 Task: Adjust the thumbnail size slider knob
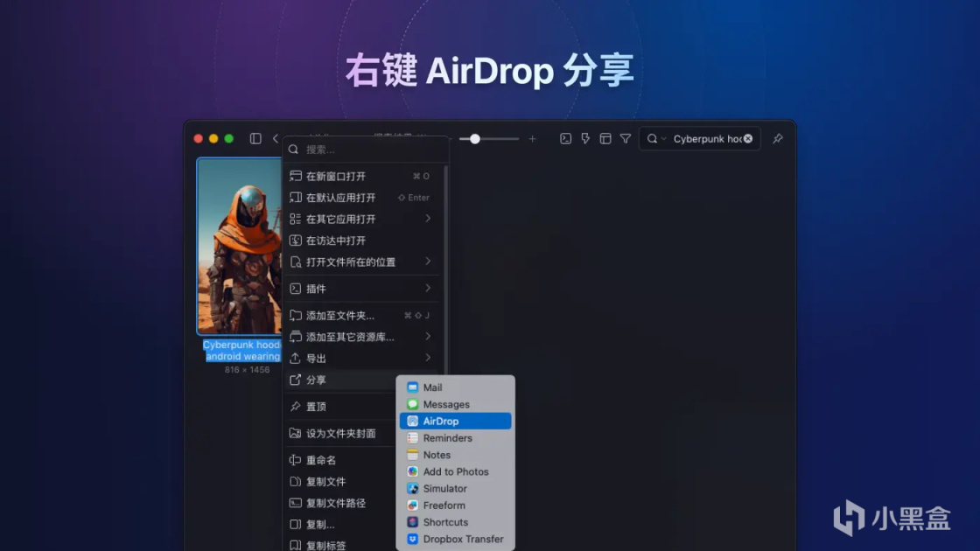coord(475,139)
